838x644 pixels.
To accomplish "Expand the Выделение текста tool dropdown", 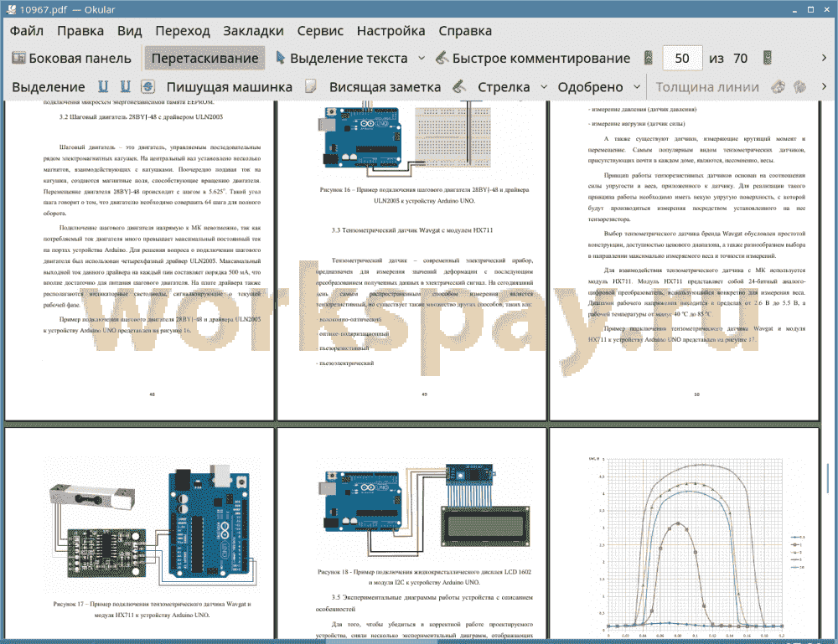I will coord(422,59).
